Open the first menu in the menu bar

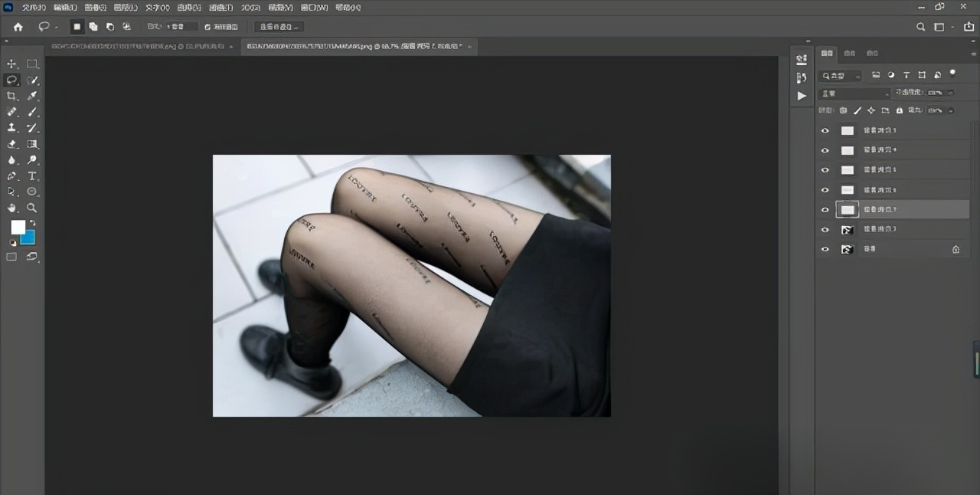click(x=33, y=8)
